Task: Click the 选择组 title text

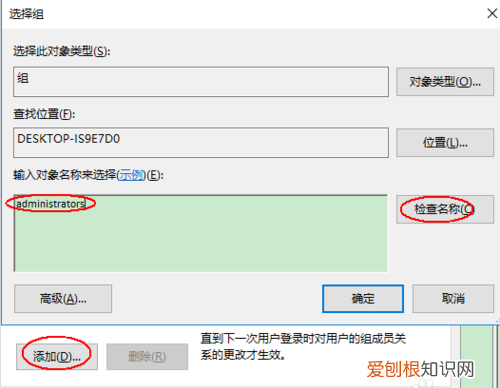Action: tap(26, 14)
